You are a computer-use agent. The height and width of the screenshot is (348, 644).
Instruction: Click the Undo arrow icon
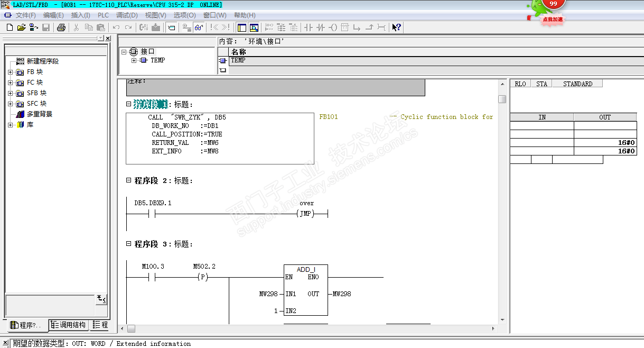[116, 28]
